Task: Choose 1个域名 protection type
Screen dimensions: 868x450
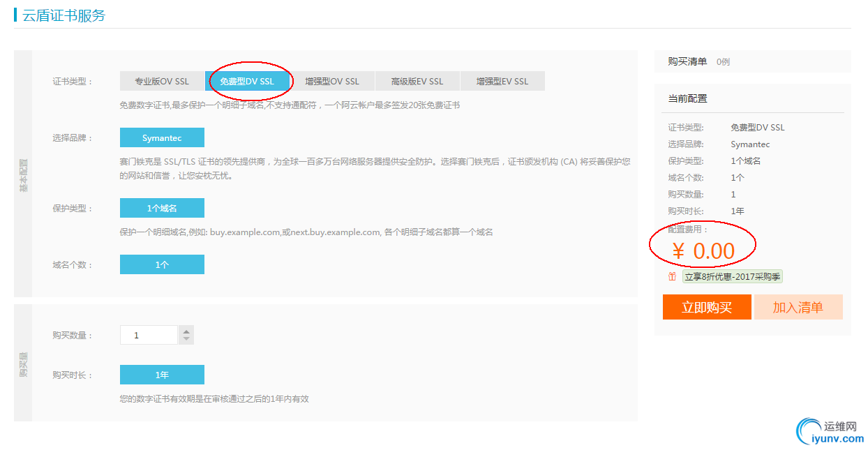Action: 162,208
